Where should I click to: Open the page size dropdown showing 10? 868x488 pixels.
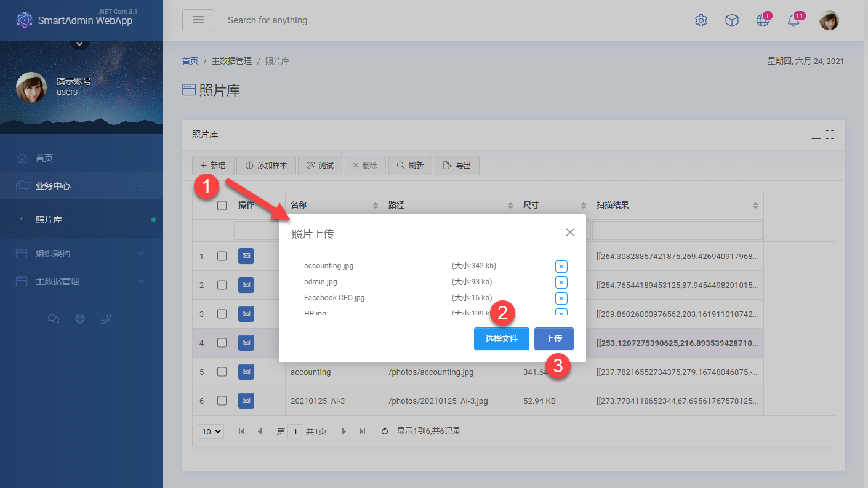pyautogui.click(x=211, y=431)
